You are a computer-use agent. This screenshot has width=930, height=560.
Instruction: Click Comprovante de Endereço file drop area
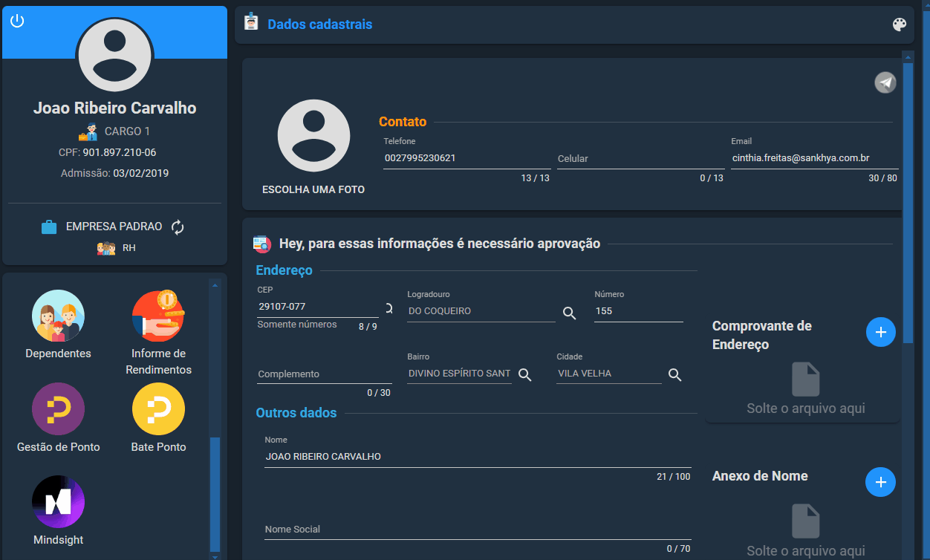coord(805,390)
